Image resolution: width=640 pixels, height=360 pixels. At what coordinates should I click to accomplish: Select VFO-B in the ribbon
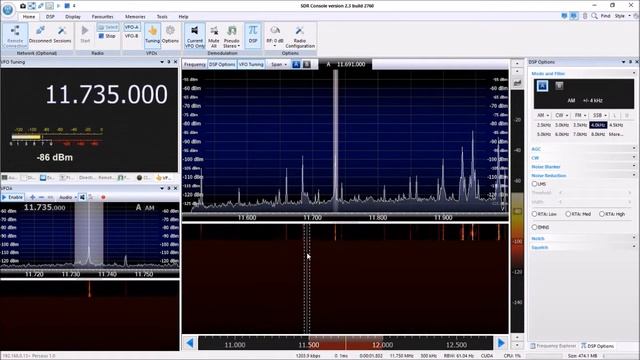[131, 36]
